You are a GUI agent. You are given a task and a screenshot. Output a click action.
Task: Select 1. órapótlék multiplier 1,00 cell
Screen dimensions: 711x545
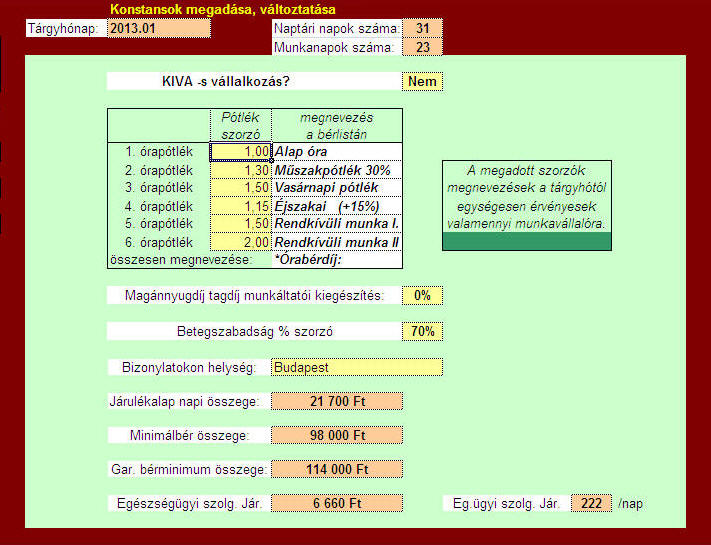click(240, 152)
